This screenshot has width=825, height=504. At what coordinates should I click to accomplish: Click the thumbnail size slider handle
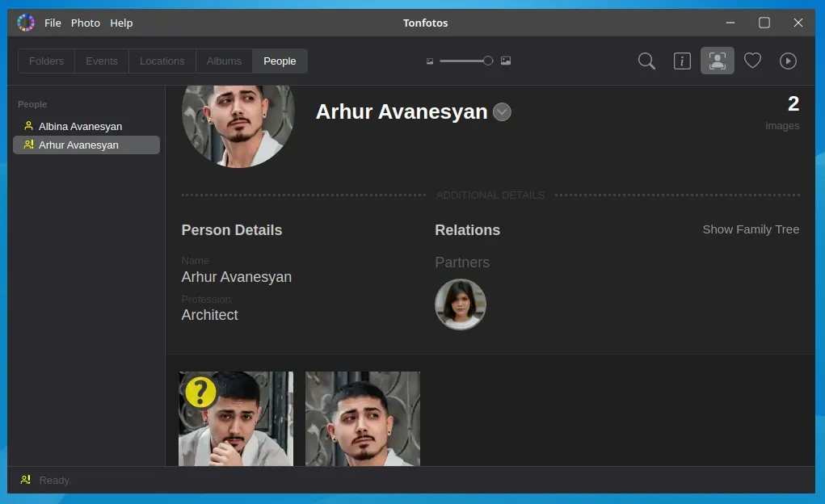[487, 61]
